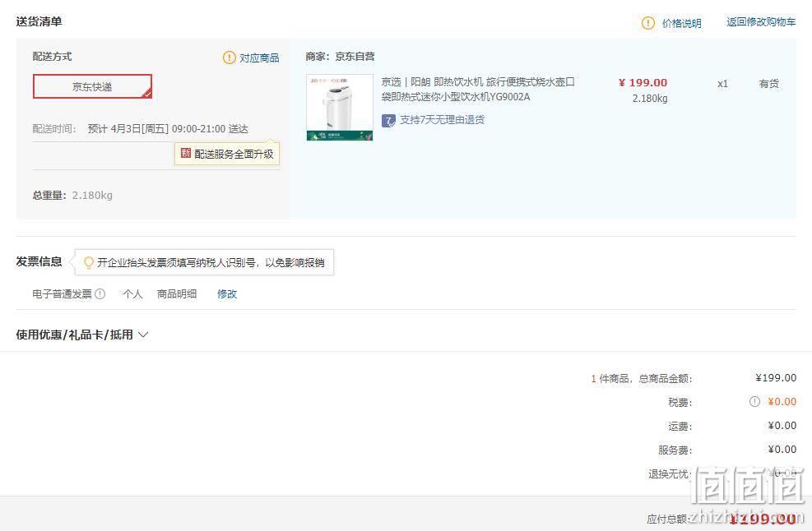Click the product weight 2.180kg under the price
Screen dimensions: 812x531
pos(650,99)
